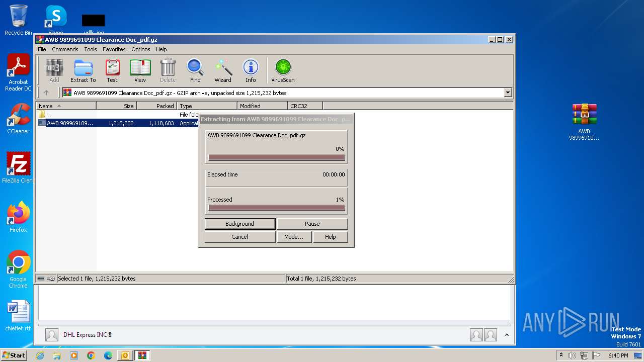Sort by Packed column header
The width and height of the screenshot is (644, 362).
pyautogui.click(x=156, y=106)
